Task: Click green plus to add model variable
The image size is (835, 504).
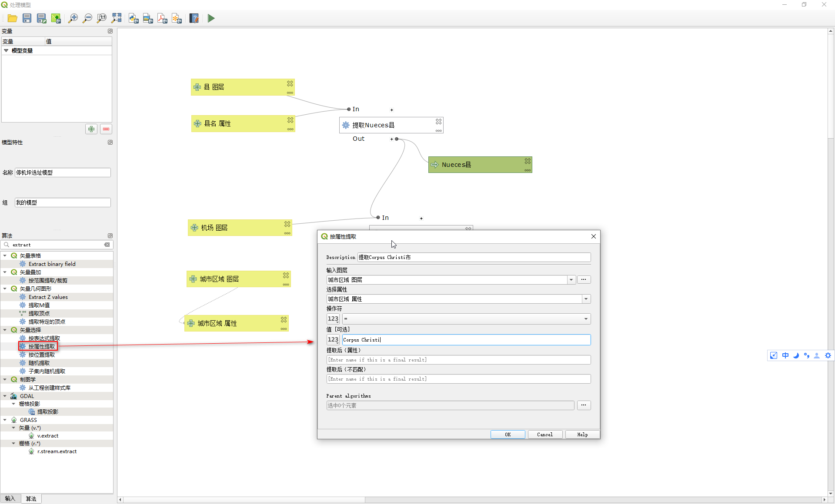Action: tap(91, 129)
